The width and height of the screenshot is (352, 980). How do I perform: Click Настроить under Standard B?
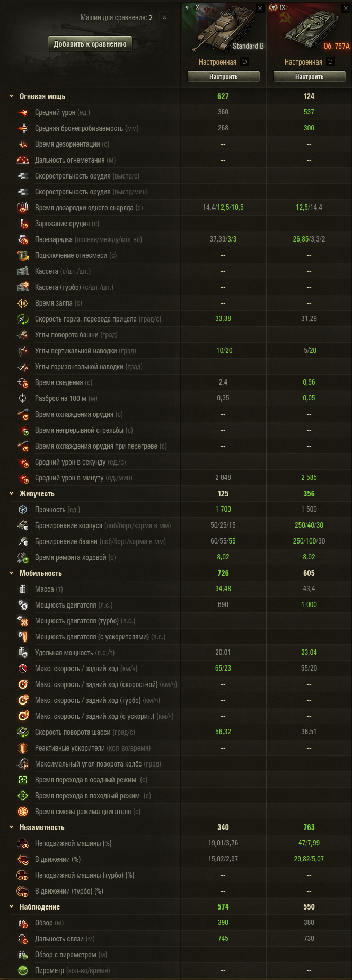coord(224,77)
